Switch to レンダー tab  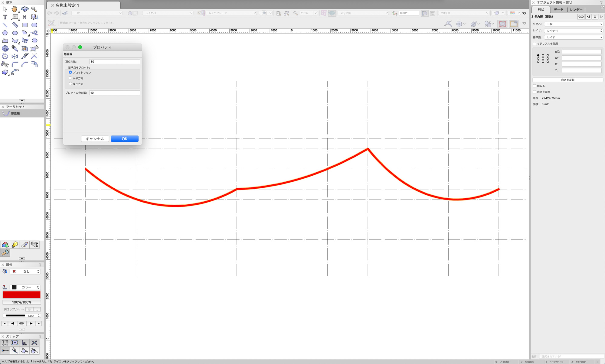pos(576,10)
